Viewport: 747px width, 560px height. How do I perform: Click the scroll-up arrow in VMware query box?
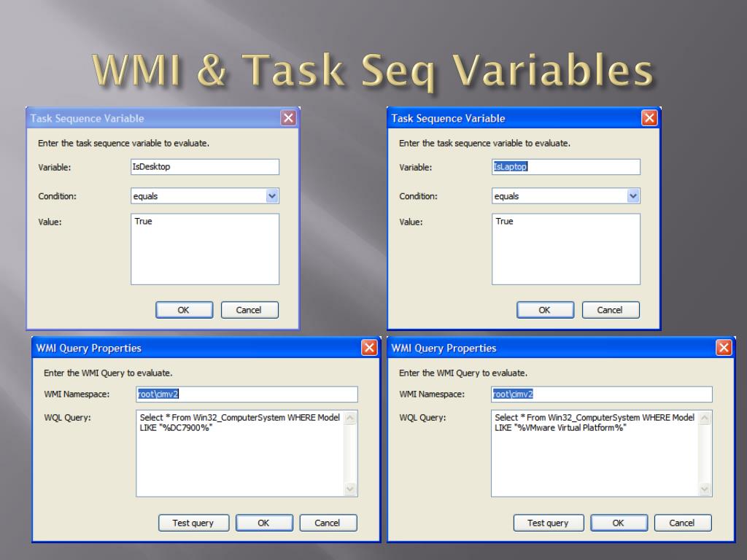(x=705, y=418)
